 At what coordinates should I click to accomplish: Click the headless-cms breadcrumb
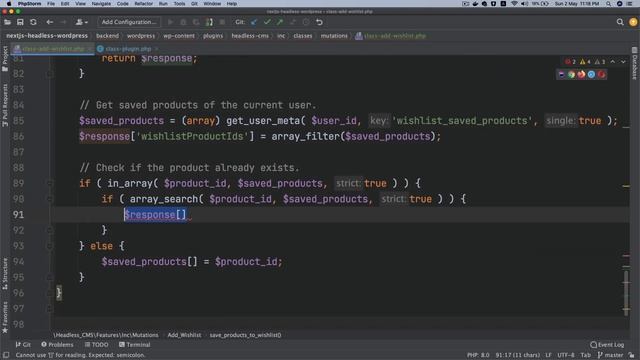(x=250, y=36)
